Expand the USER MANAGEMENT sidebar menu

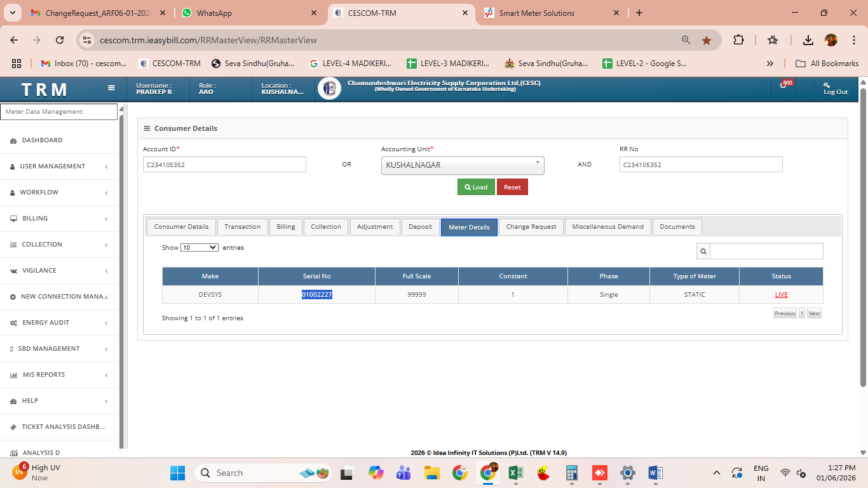coord(58,166)
